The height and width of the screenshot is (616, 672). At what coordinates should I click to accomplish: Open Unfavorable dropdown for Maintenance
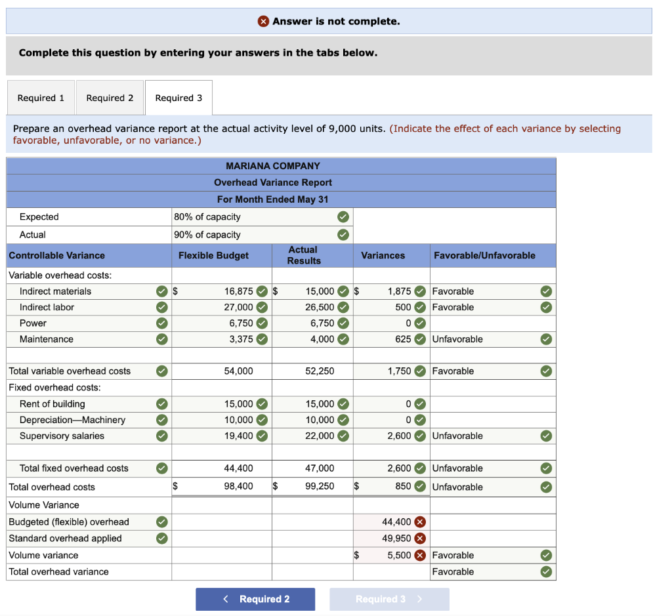[x=493, y=339]
